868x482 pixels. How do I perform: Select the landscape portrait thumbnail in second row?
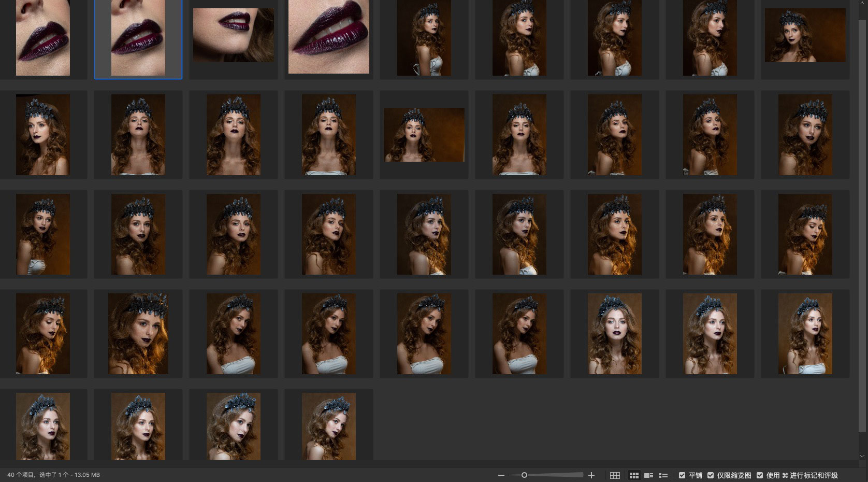pyautogui.click(x=424, y=135)
